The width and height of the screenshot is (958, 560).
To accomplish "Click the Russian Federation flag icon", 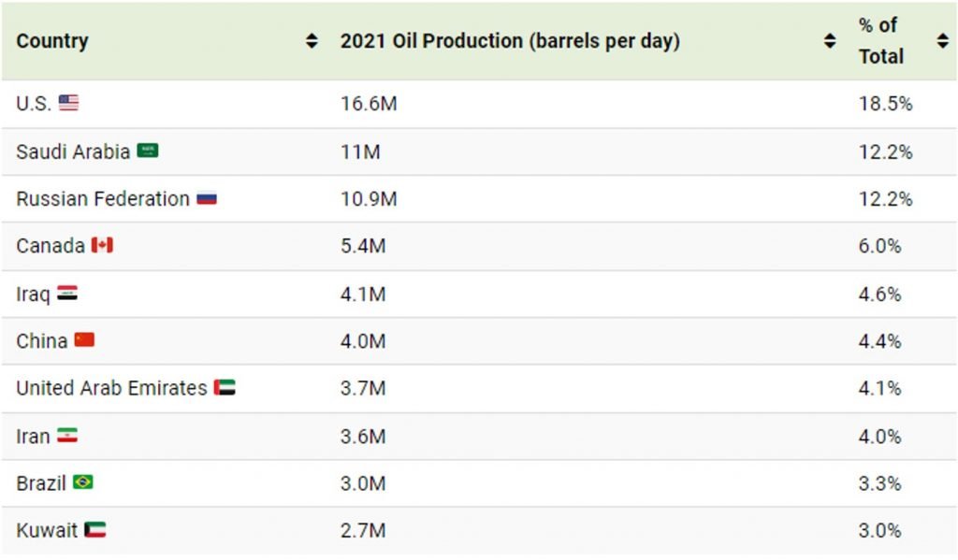I will tap(207, 198).
